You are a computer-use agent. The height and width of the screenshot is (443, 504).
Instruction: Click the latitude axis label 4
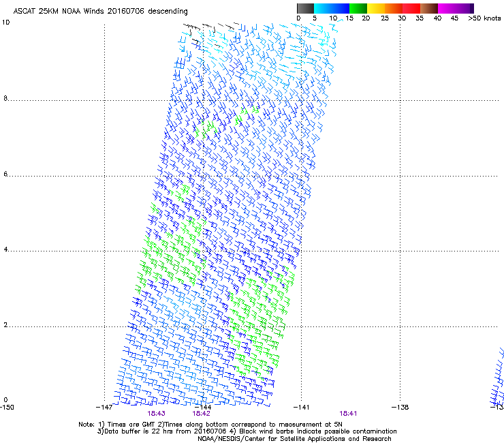[x=5, y=249]
